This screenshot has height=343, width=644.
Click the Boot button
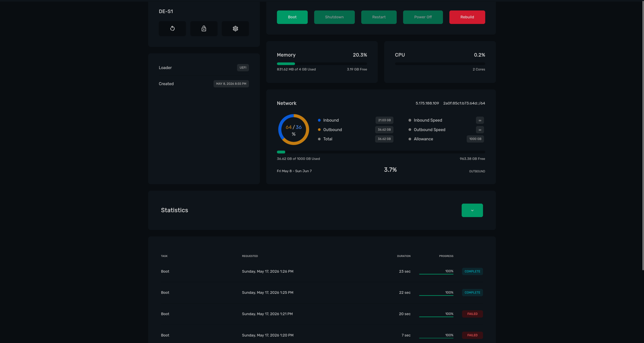click(x=292, y=17)
